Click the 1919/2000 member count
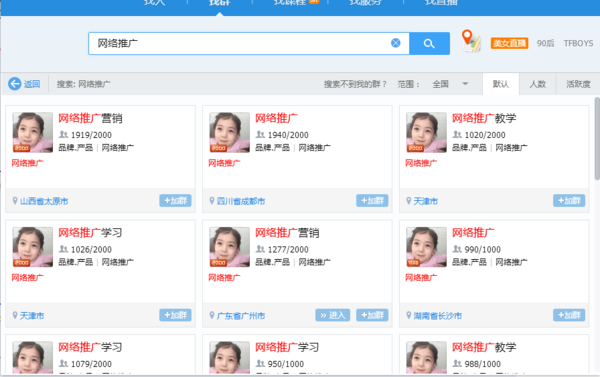Viewport: 600px width, 377px height. (91, 135)
